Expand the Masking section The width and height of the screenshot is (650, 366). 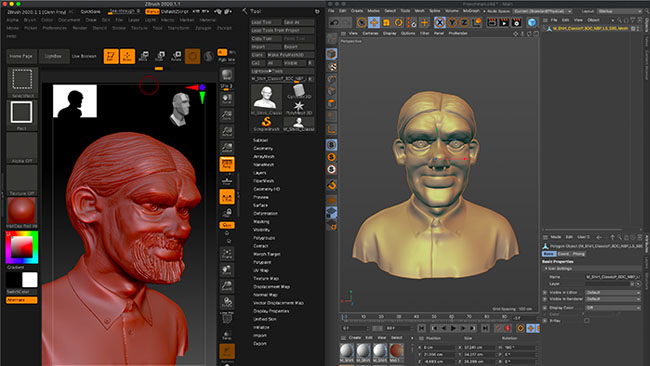coord(261,222)
